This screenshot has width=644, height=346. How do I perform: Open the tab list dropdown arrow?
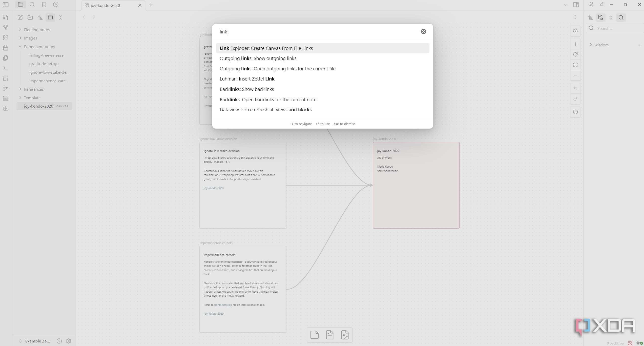566,5
